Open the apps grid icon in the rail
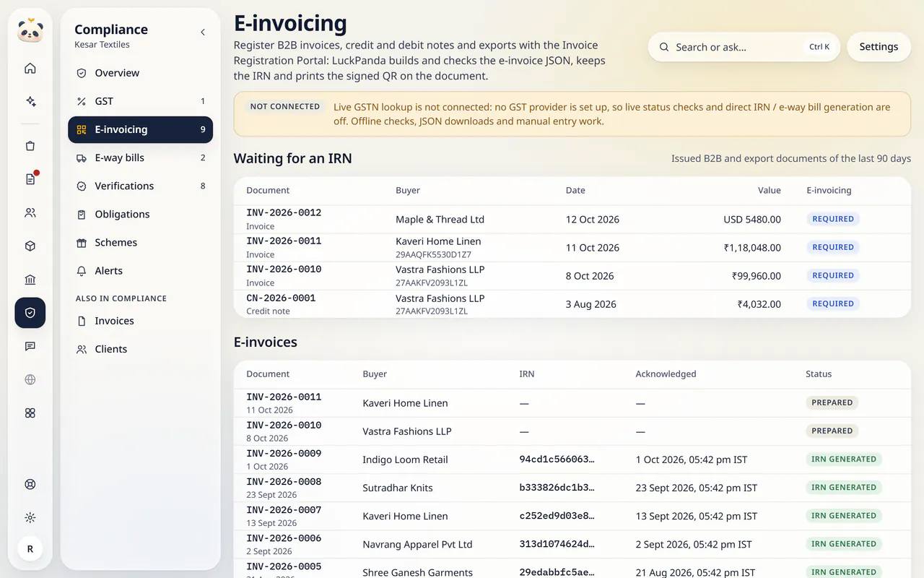Viewport: 924px width, 578px height. pyautogui.click(x=30, y=413)
